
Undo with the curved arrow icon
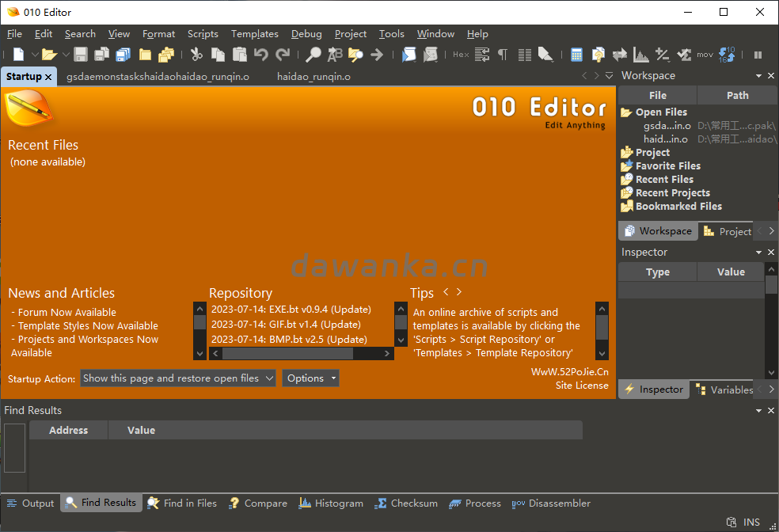pyautogui.click(x=260, y=54)
